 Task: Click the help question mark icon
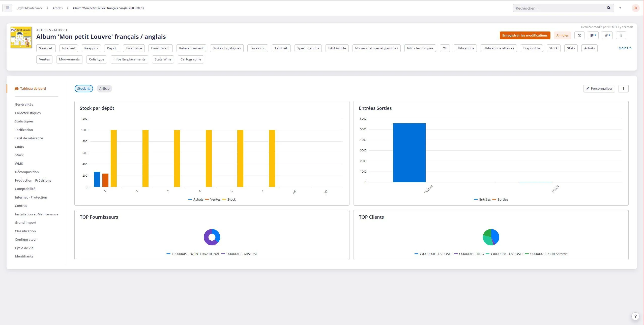635,316
